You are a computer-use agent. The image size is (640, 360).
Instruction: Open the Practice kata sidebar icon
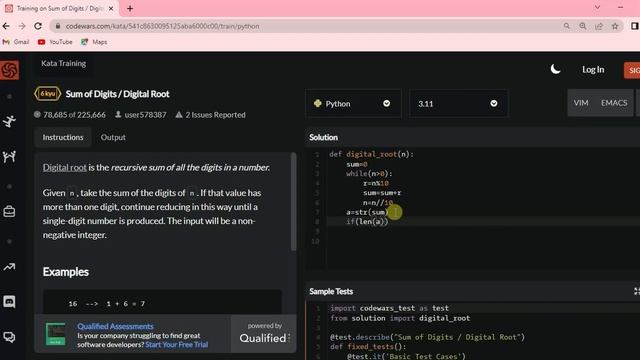tap(9, 121)
